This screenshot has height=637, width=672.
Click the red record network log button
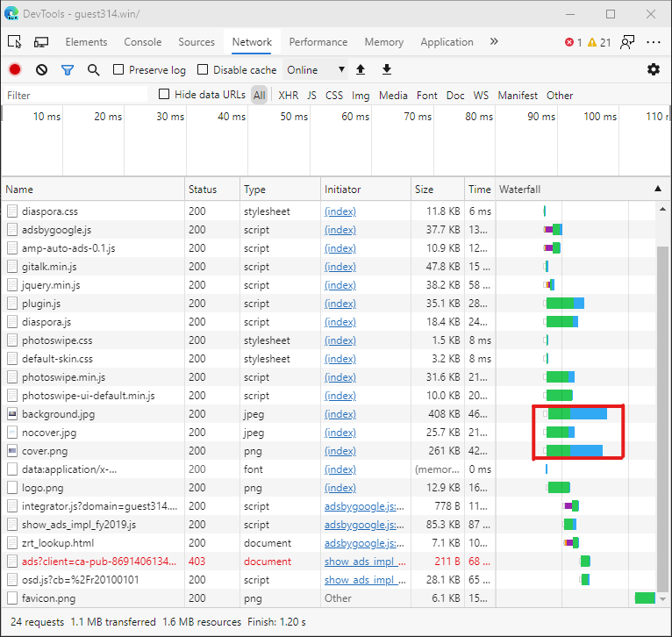15,69
